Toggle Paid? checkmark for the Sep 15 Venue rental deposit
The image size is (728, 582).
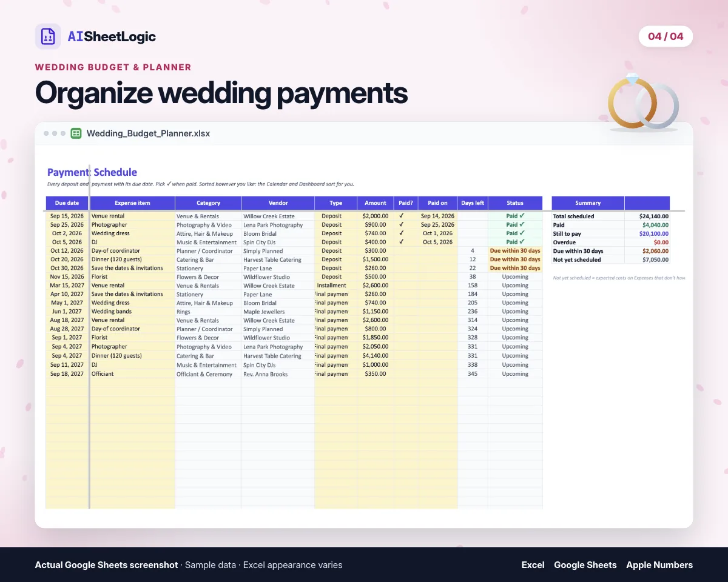coord(401,216)
